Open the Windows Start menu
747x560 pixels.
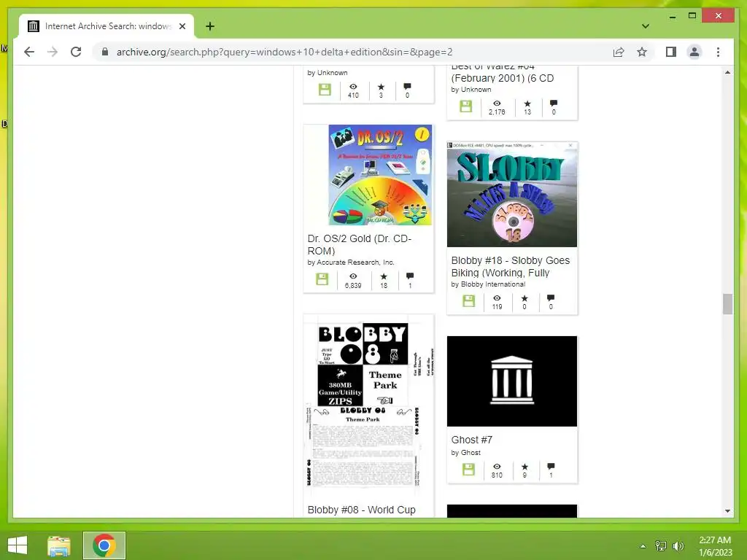click(18, 545)
